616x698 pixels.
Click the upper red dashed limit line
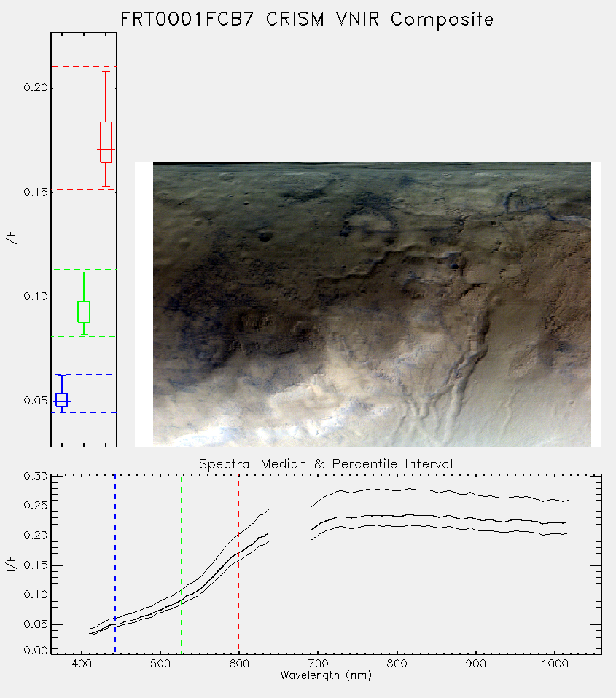click(84, 67)
